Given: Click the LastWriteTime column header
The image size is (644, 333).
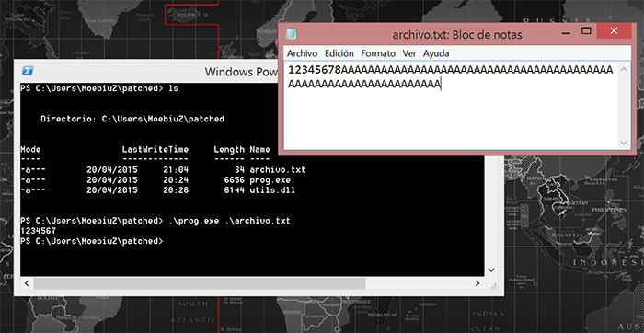Looking at the screenshot, I should pos(155,149).
